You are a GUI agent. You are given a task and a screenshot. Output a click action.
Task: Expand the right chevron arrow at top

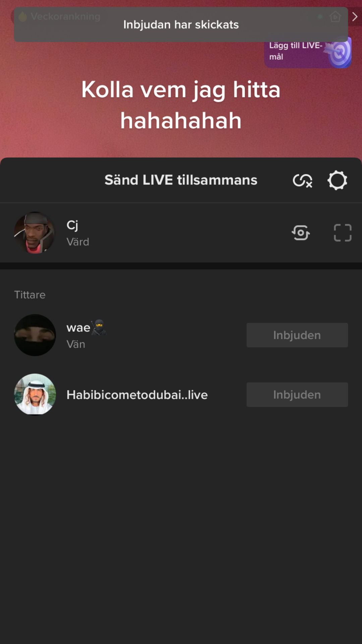pyautogui.click(x=355, y=16)
